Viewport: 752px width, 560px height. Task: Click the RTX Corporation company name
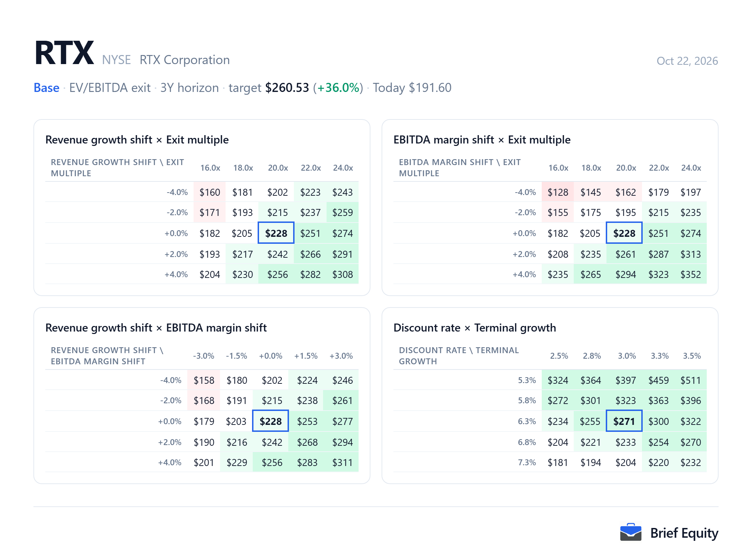pos(185,60)
